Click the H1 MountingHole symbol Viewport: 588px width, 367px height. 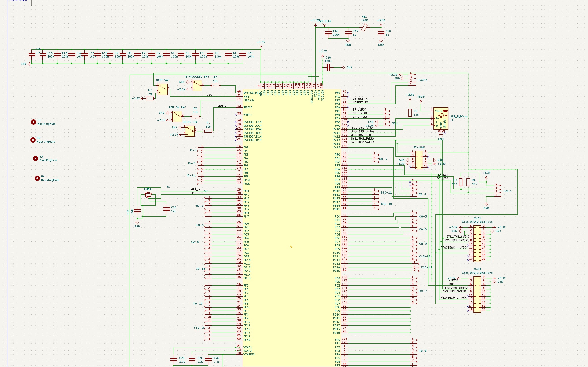pos(33,121)
